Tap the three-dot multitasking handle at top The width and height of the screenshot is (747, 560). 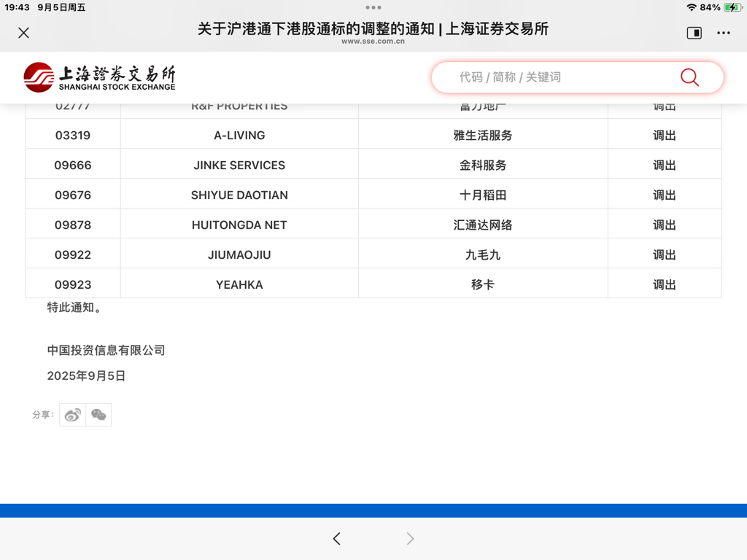[x=373, y=7]
